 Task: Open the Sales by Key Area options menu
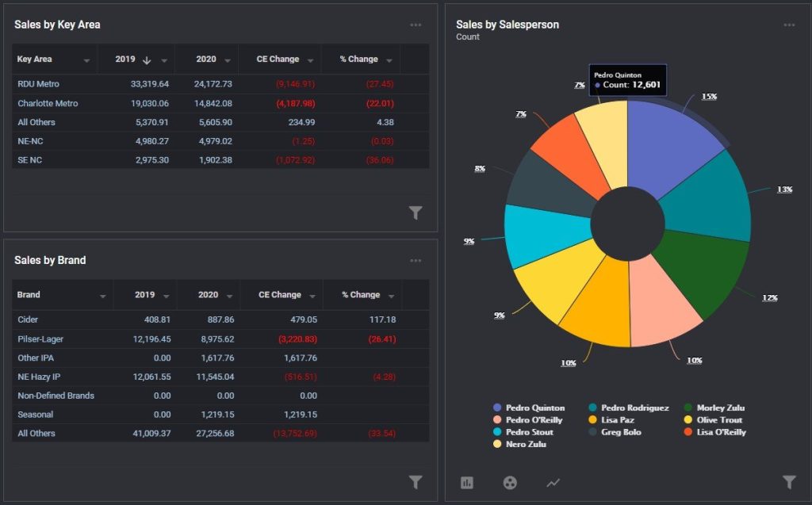(x=416, y=25)
